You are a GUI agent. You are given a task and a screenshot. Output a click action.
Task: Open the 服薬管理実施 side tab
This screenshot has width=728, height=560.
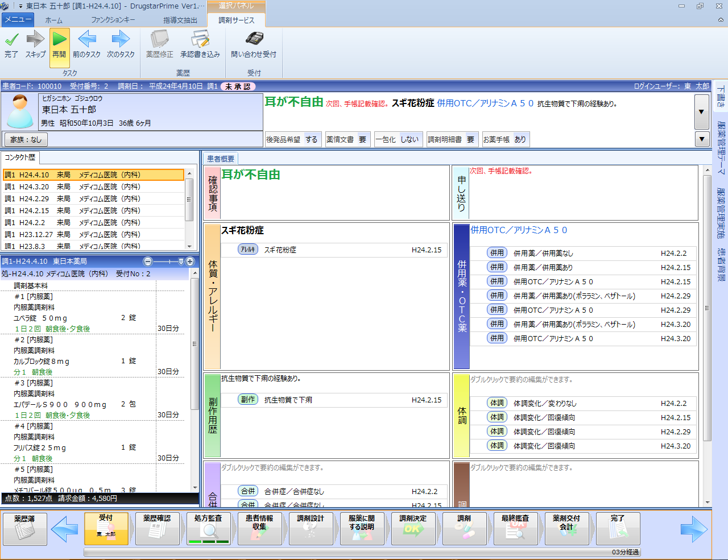721,213
